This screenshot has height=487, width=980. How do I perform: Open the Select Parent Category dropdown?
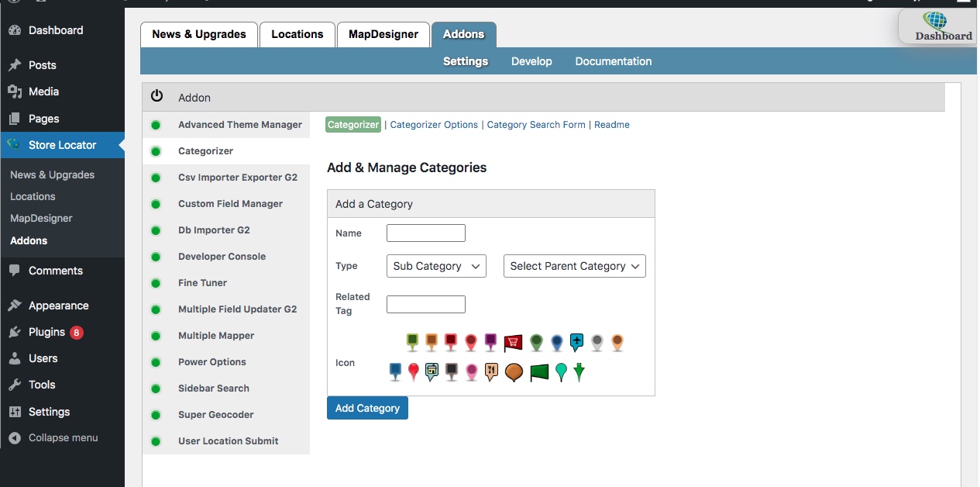click(575, 266)
